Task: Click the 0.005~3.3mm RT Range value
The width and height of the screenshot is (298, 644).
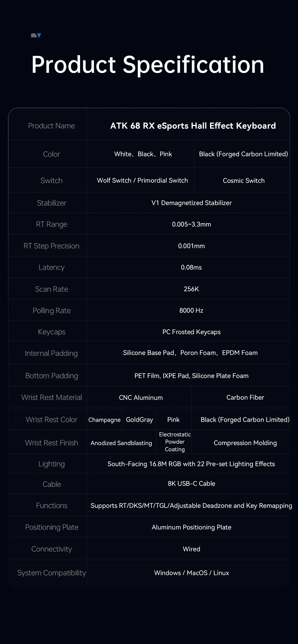Action: [x=191, y=224]
